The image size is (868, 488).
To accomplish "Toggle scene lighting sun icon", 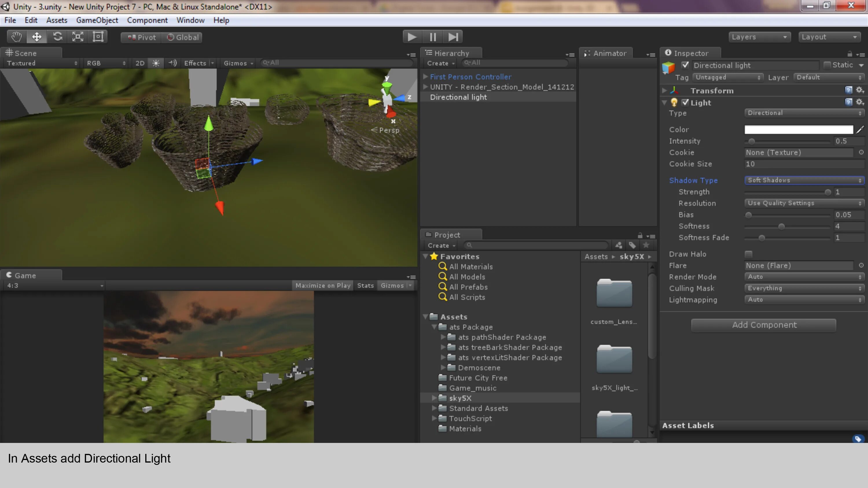I will pos(156,63).
